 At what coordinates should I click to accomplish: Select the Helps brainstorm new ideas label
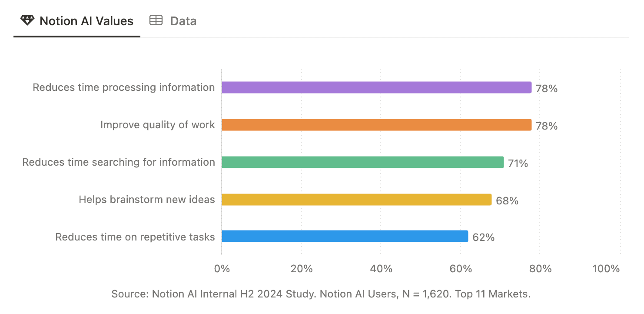click(147, 200)
